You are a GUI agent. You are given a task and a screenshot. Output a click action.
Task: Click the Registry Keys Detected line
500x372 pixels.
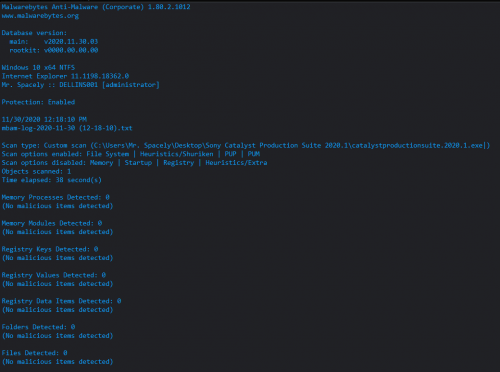(50, 249)
